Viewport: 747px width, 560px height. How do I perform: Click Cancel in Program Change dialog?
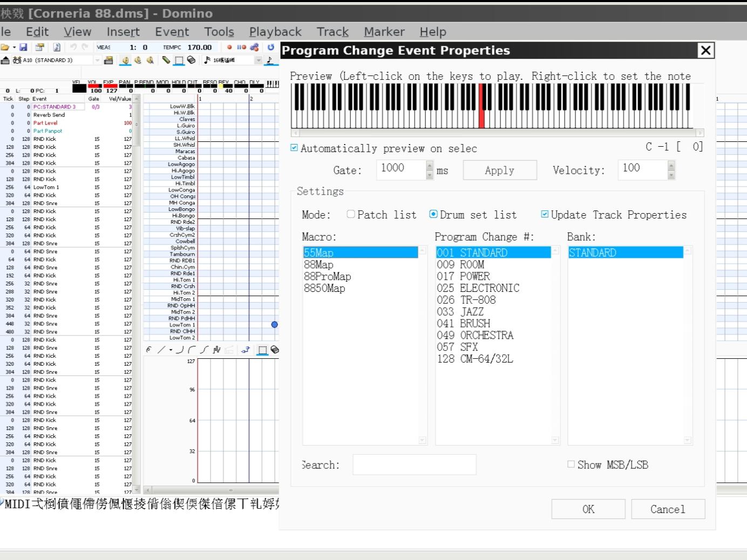668,509
